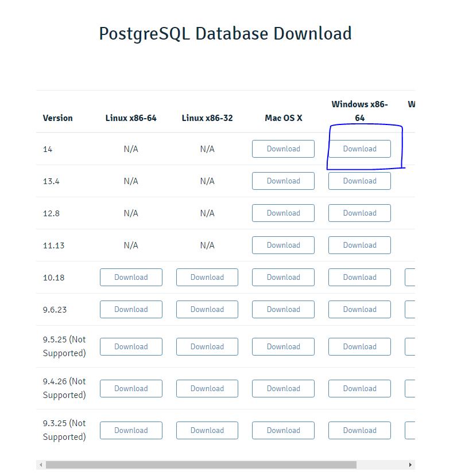Download version 10.18 for Windows x86-64
The width and height of the screenshot is (461, 476).
pyautogui.click(x=359, y=277)
